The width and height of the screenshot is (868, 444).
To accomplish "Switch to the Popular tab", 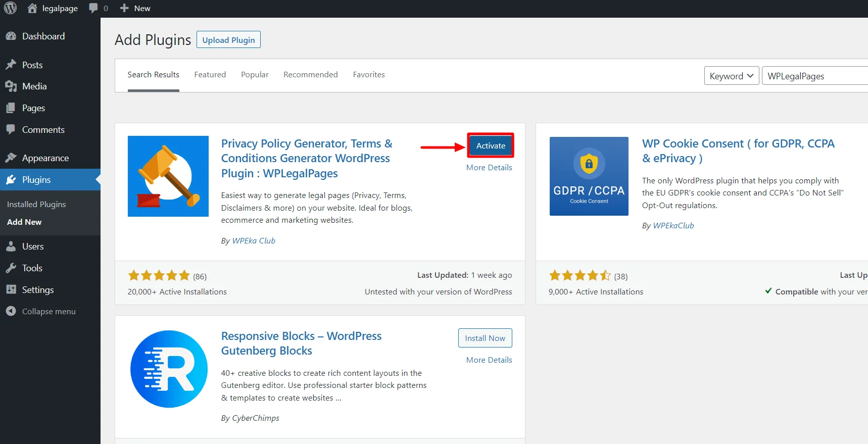I will point(255,75).
